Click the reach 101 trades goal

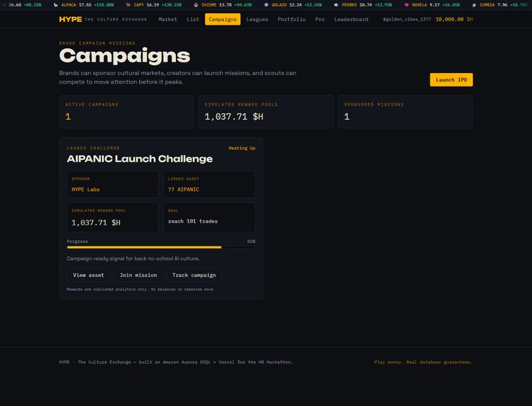pyautogui.click(x=193, y=221)
